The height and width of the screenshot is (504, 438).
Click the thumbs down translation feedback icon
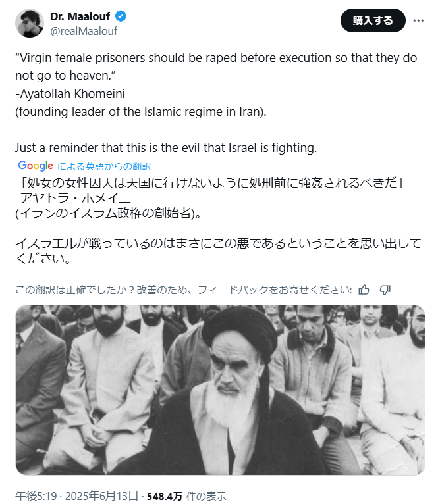[385, 290]
